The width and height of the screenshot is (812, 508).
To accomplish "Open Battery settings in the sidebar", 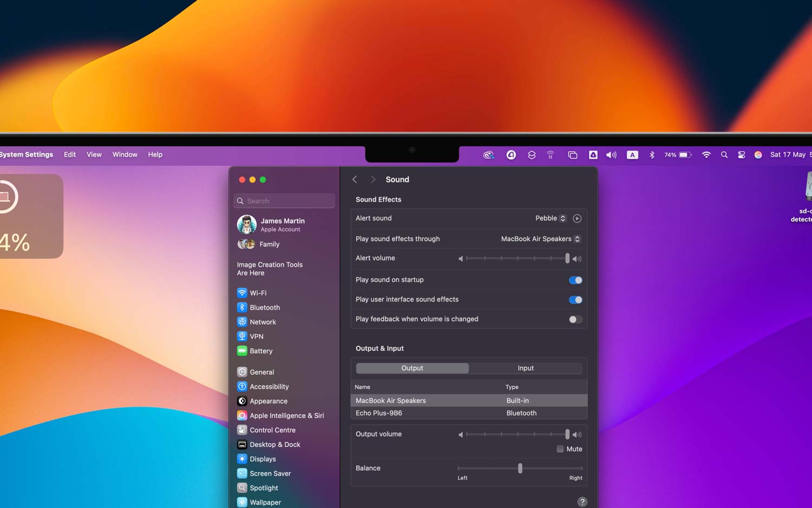I will [x=261, y=350].
